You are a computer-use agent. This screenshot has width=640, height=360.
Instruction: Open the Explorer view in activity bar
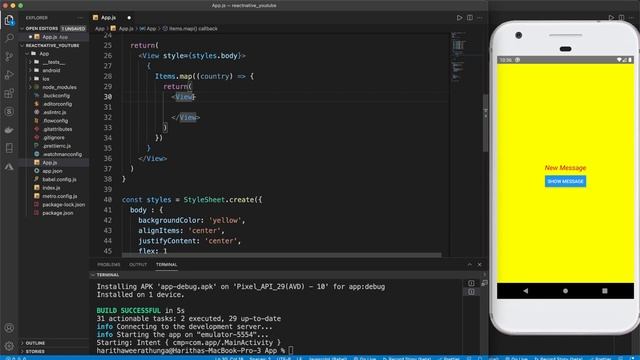pos(9,20)
